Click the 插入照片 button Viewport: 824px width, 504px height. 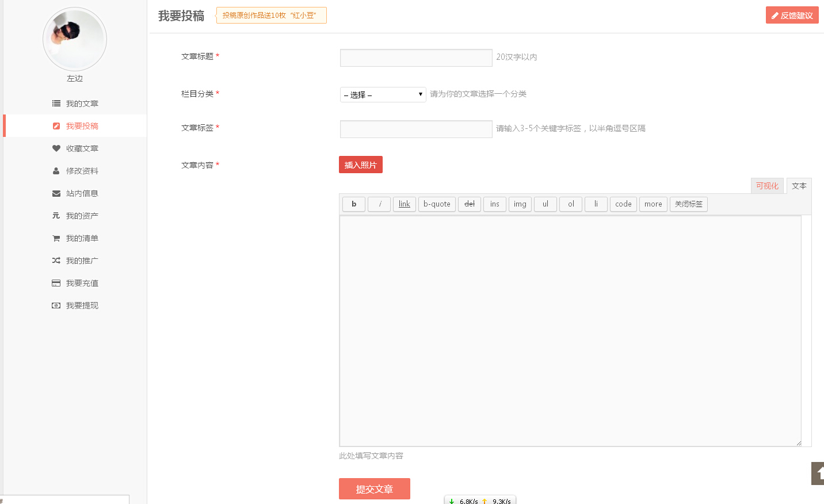tap(361, 165)
